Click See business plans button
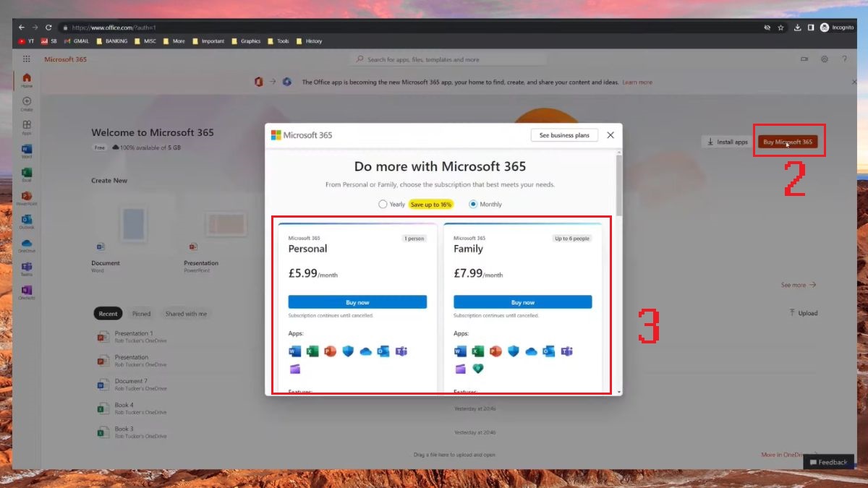 click(x=564, y=135)
